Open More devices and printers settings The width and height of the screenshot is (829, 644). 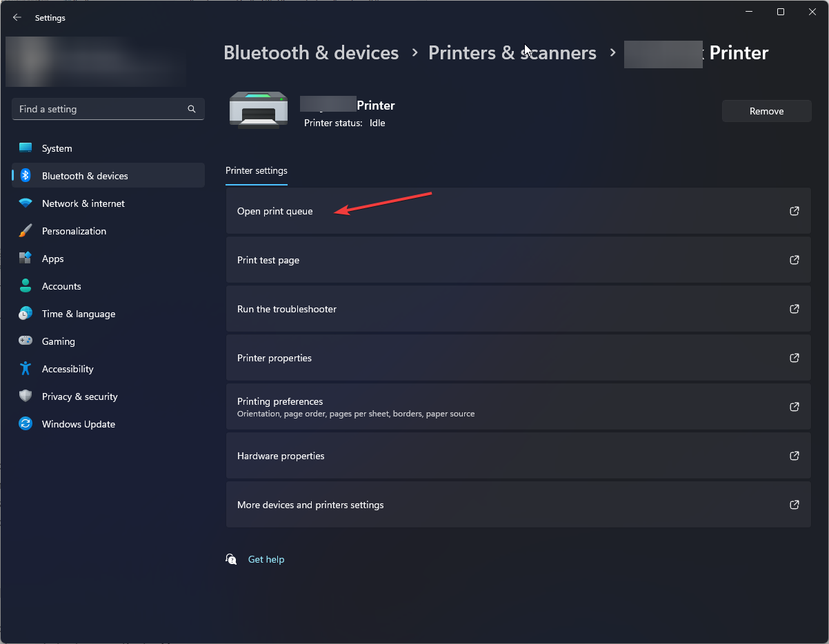coord(519,505)
